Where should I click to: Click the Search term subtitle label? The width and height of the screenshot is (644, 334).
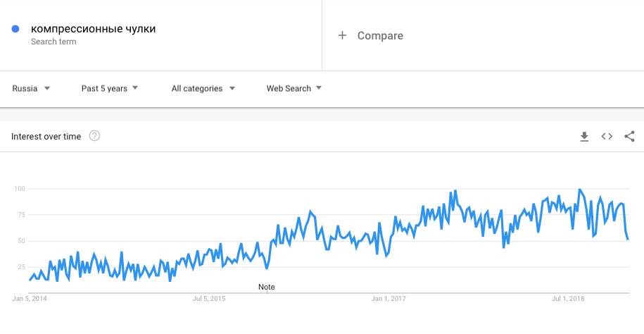click(x=53, y=42)
